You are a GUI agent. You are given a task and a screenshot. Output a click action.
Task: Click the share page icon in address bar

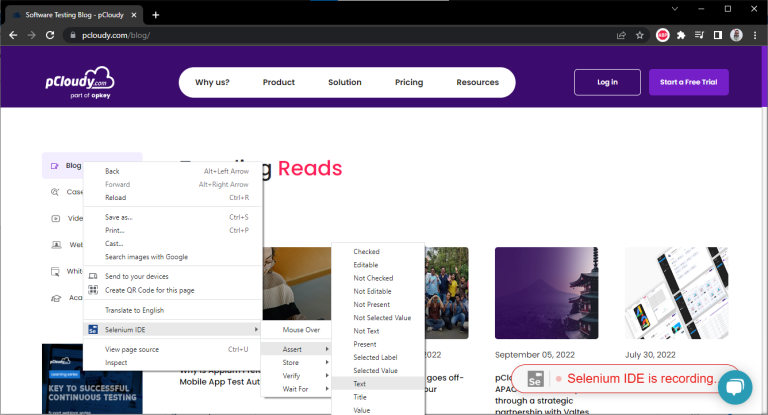pos(621,34)
